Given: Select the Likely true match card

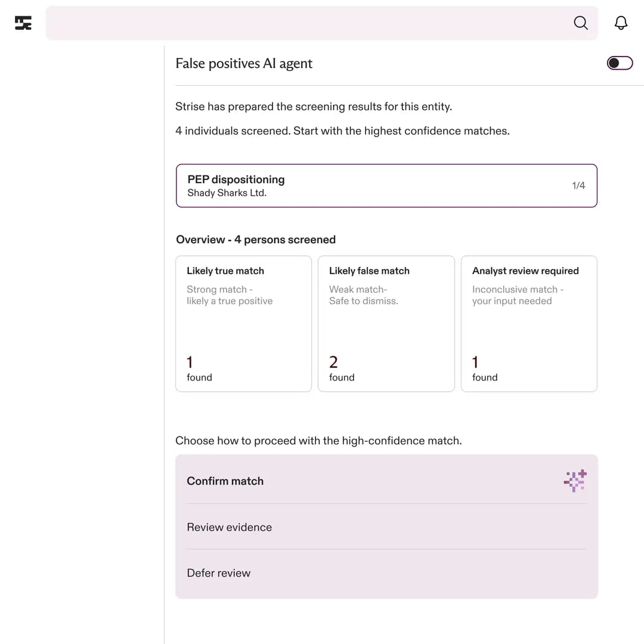Looking at the screenshot, I should click(243, 324).
